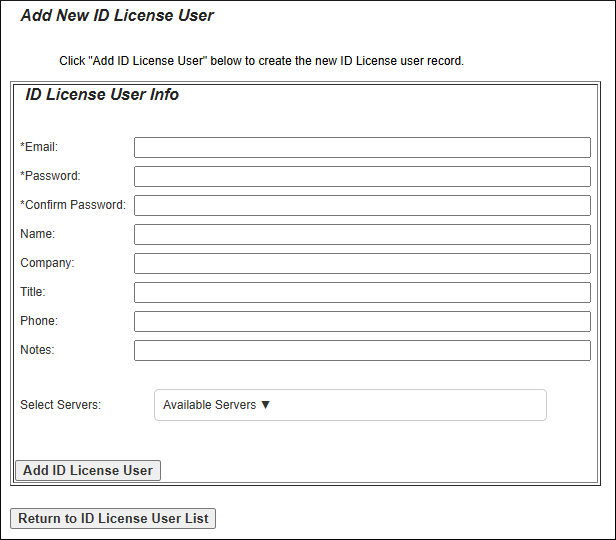Click the Title field label
Viewport: 616px width, 540px height.
pyautogui.click(x=33, y=292)
